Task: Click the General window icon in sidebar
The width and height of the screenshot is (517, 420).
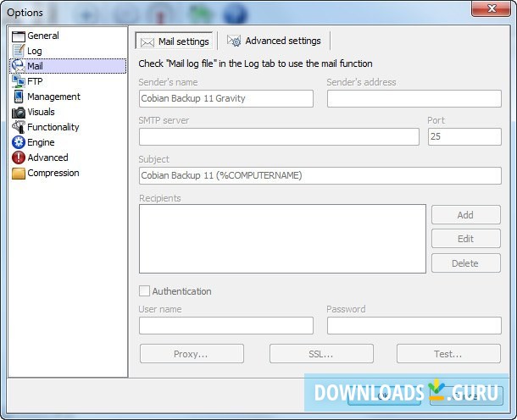Action: pos(19,36)
